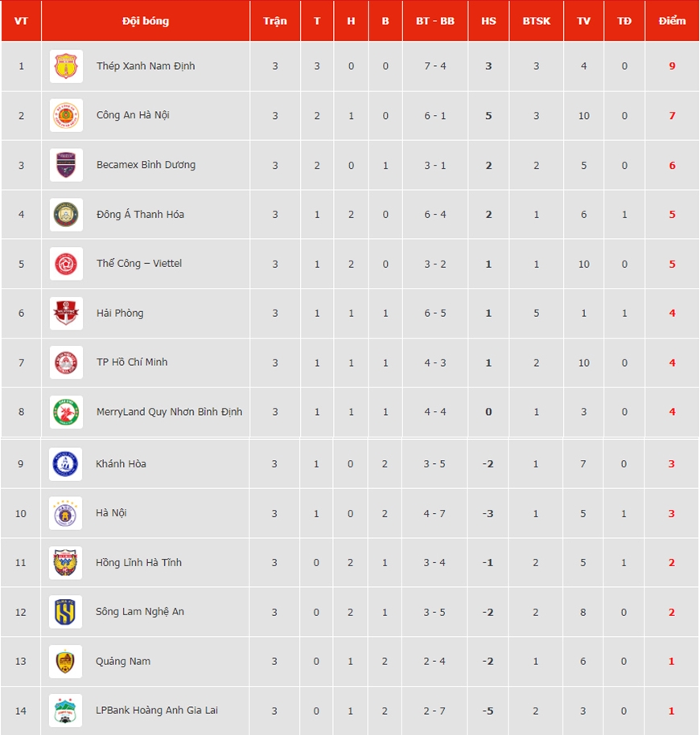Screen dimensions: 700x735
Task: Click the Công An Hà Nội club crest
Action: click(66, 115)
